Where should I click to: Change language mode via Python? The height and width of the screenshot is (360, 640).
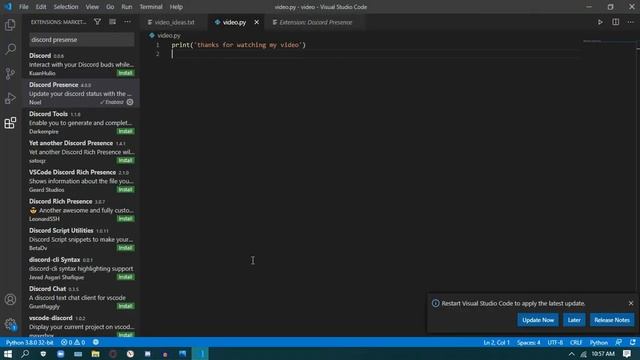tap(599, 342)
